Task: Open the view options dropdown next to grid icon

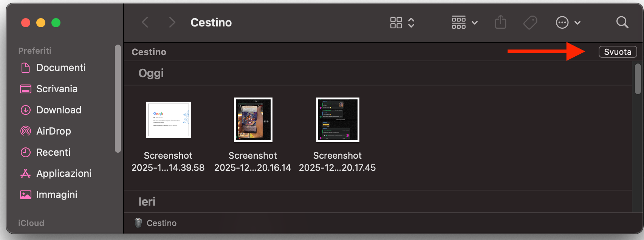Action: click(412, 23)
